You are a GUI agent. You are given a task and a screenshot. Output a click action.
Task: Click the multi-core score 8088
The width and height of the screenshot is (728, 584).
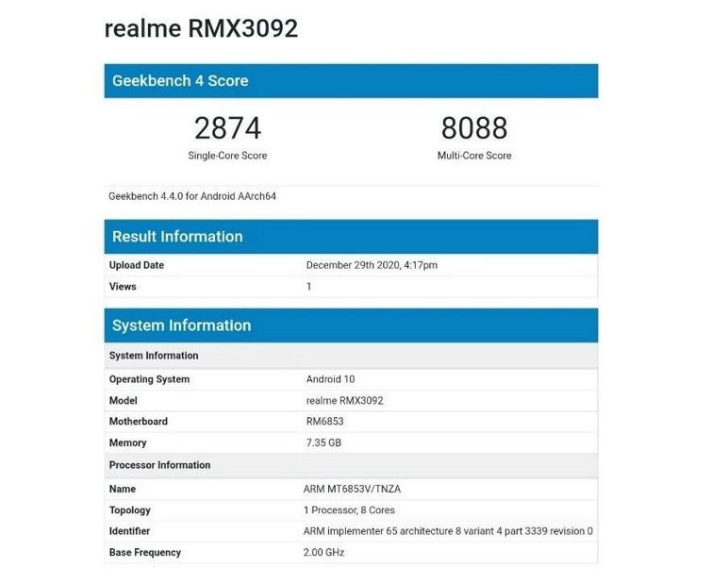pos(474,128)
